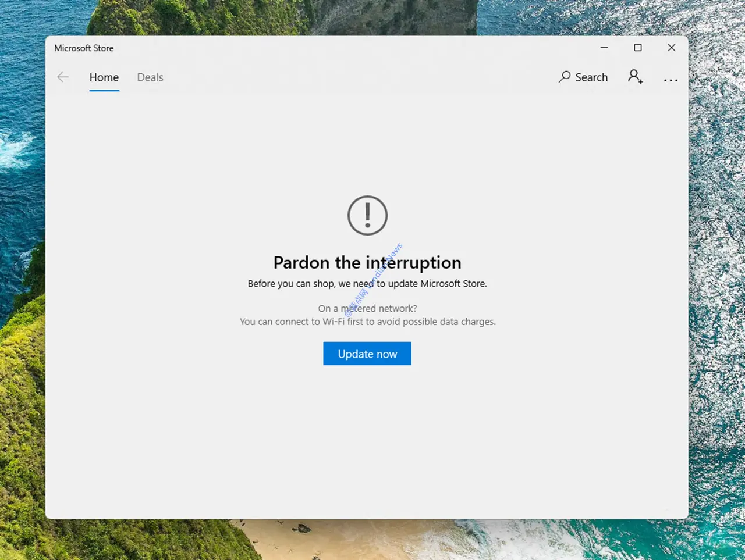745x560 pixels.
Task: Click 'Before you can shop' message text
Action: click(367, 284)
